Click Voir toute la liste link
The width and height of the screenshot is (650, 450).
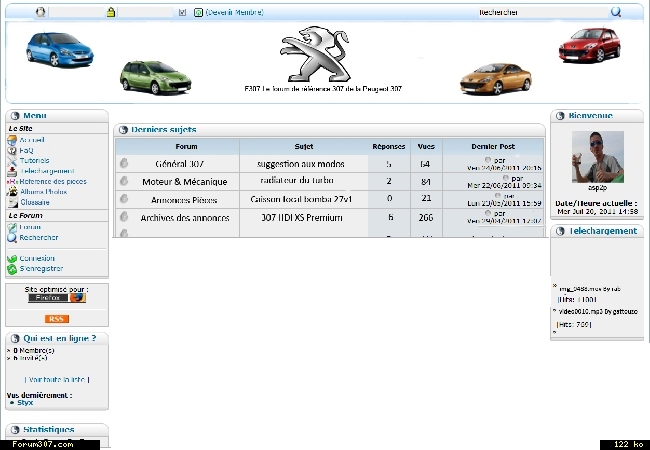57,380
